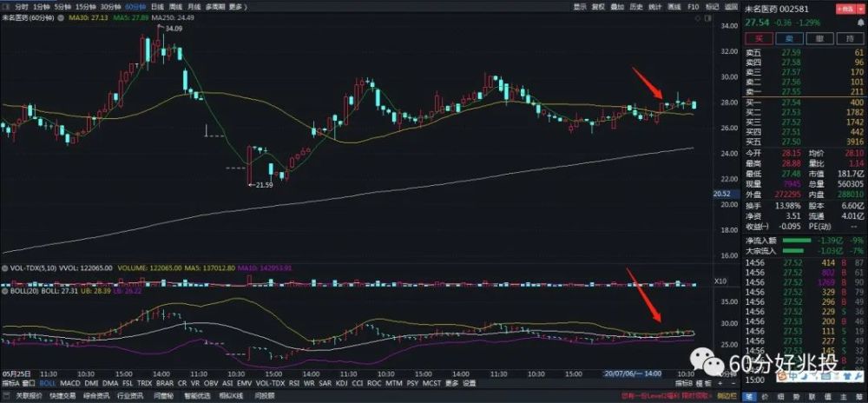Open the 统计 statistics menu
The image size is (868, 403).
point(654,7)
